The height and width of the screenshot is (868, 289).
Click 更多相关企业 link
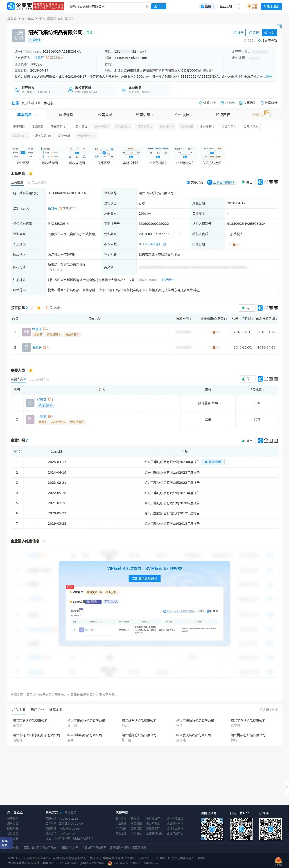(x=269, y=710)
